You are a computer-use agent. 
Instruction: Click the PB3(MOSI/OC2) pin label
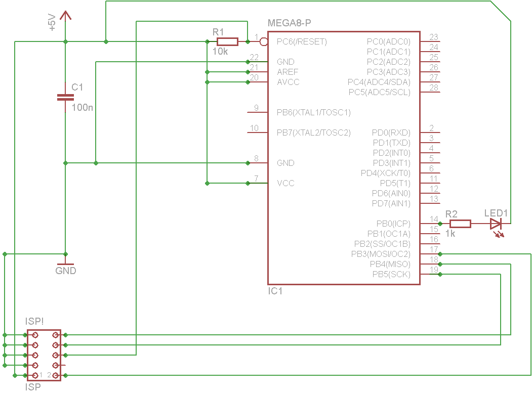pos(381,254)
